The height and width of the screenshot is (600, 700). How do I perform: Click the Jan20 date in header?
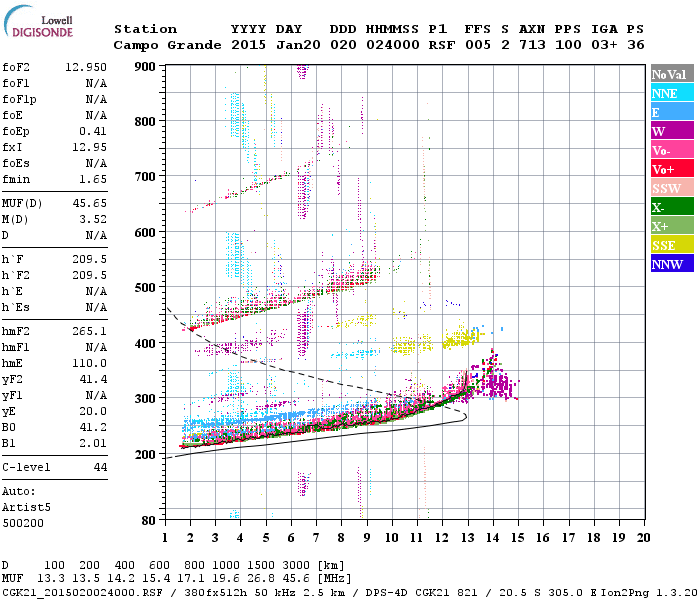tap(298, 45)
